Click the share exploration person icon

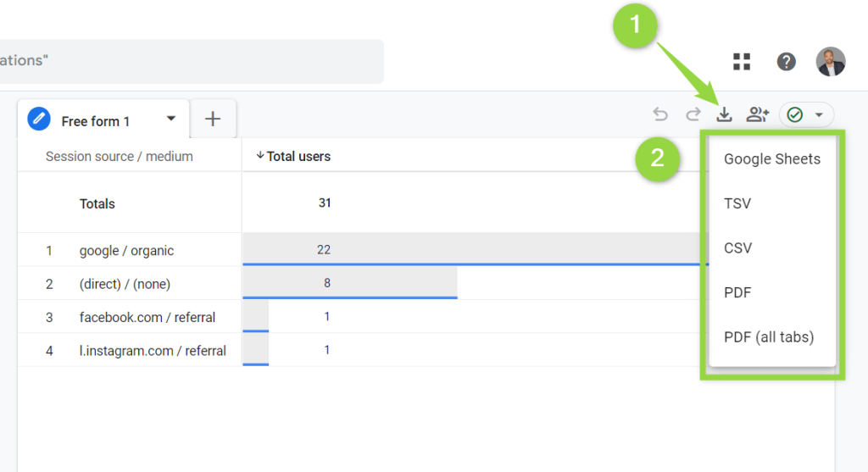coord(757,114)
